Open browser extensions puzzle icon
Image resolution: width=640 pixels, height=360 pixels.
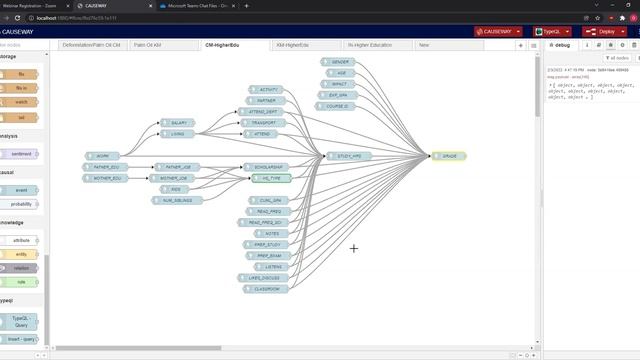[x=622, y=18]
